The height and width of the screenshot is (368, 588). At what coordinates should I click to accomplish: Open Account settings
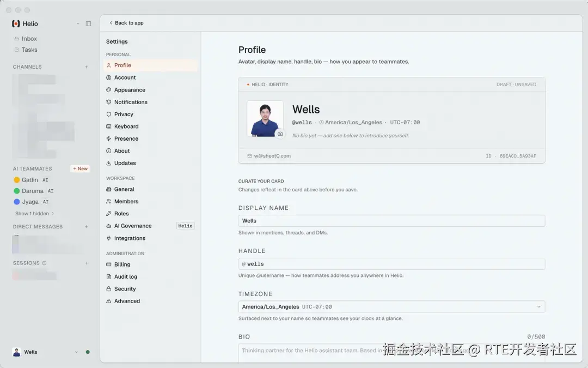(x=150, y=77)
